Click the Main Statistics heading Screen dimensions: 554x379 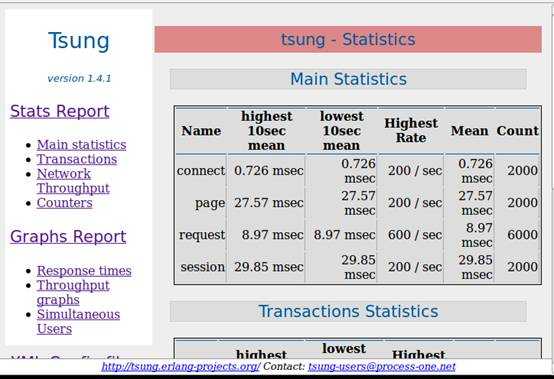click(348, 79)
